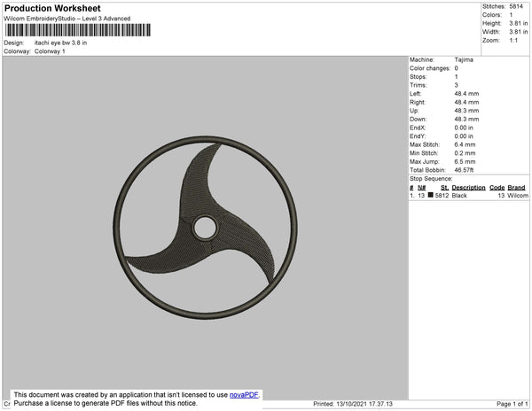This screenshot has width=532, height=411.
Task: Click the 'N#' column header
Action: (x=421, y=188)
